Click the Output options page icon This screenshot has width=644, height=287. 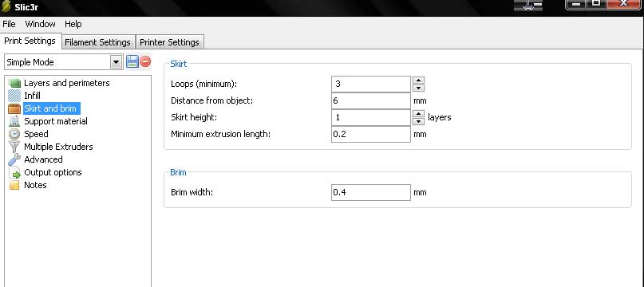point(15,172)
